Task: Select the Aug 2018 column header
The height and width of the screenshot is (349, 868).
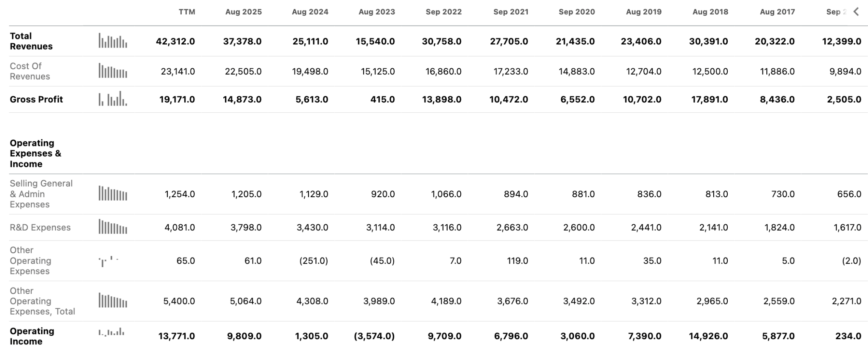Action: [710, 12]
